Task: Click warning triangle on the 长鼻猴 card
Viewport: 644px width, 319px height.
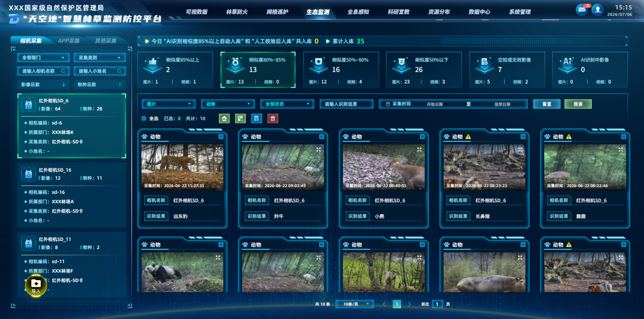Action: coord(468,137)
